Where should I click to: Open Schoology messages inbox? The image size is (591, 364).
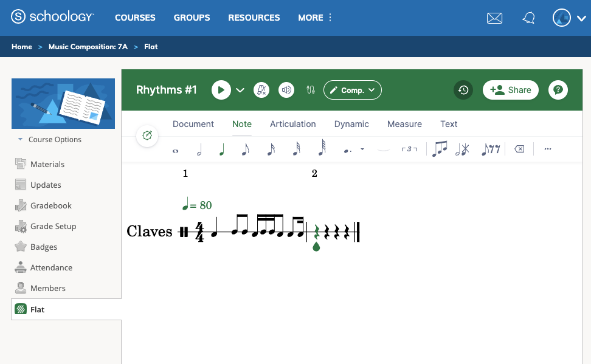point(494,18)
